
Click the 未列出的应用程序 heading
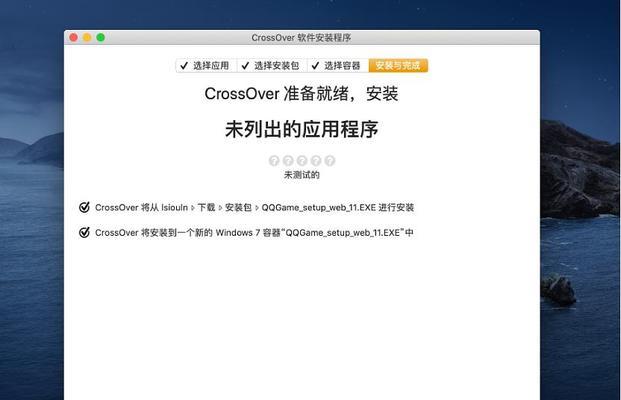coord(302,129)
